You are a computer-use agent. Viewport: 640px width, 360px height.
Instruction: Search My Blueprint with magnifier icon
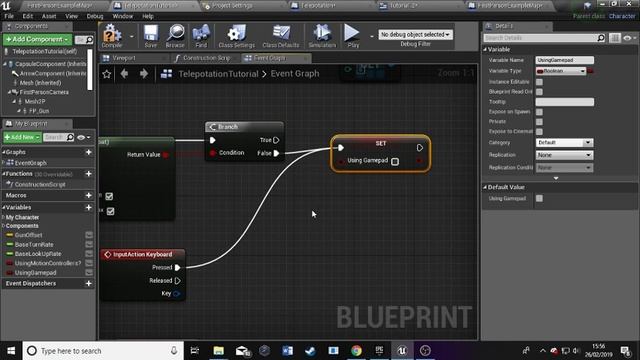tap(70, 137)
